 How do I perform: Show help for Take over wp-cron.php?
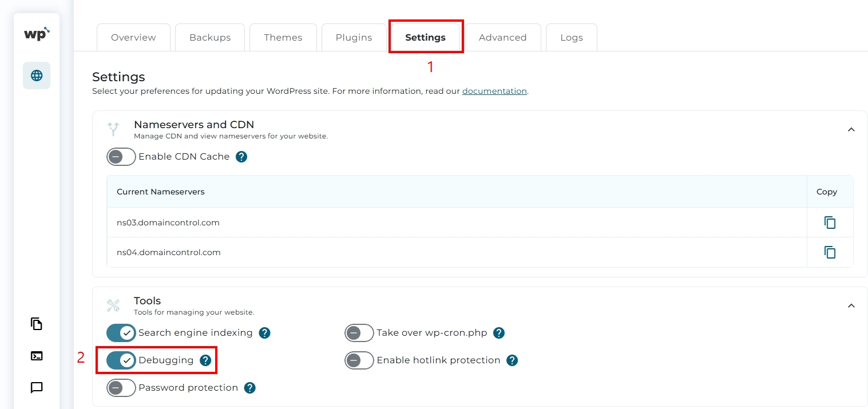(x=499, y=333)
